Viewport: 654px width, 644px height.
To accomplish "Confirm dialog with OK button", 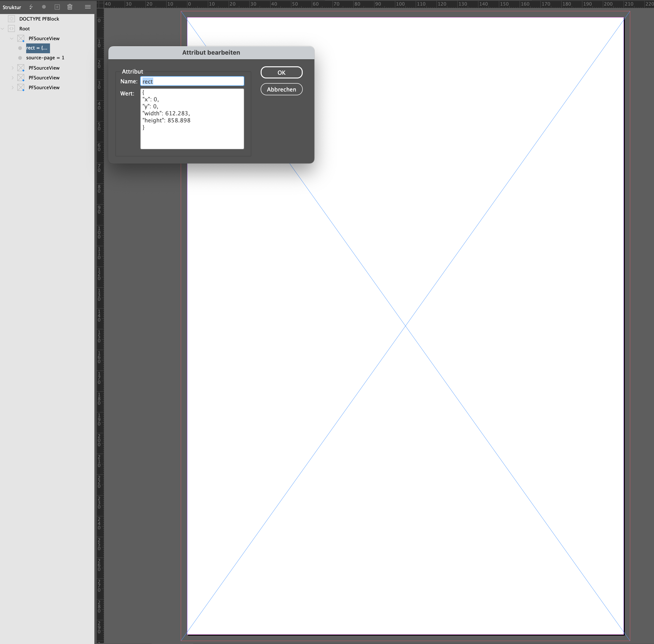I will [281, 72].
